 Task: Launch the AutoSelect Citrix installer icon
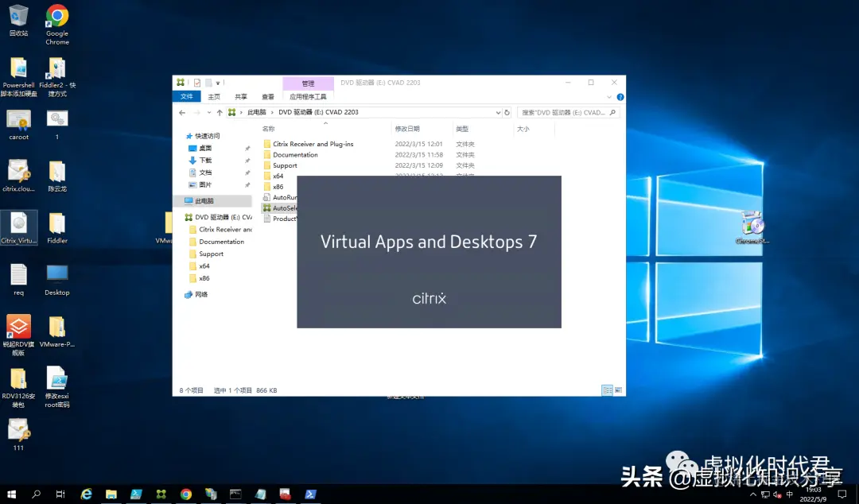[x=287, y=207]
